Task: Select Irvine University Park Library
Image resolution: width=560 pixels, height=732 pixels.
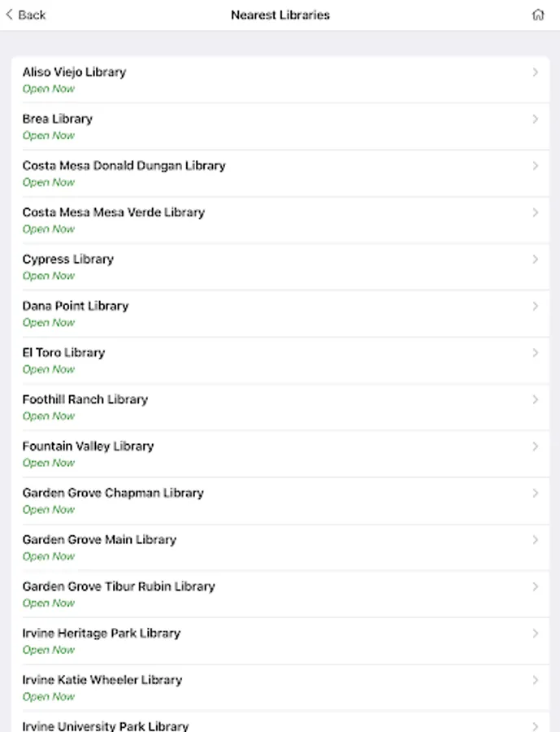Action: [x=106, y=725]
